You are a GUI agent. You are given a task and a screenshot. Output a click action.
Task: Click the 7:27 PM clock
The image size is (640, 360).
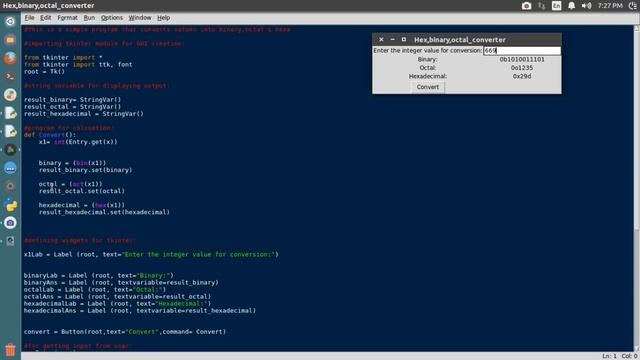(x=610, y=6)
